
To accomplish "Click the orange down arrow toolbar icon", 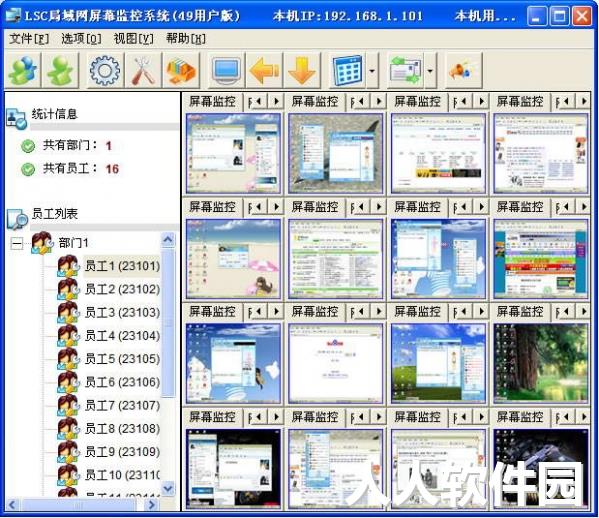I will point(302,70).
